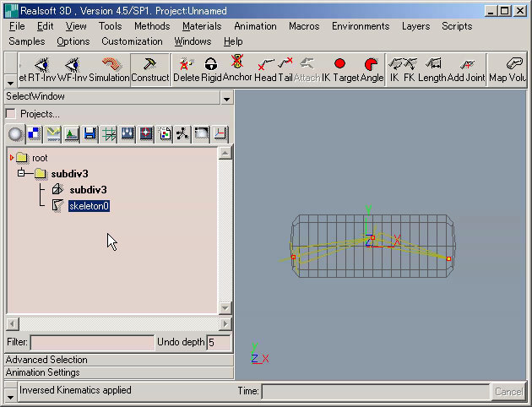Select the Length tool
The height and width of the screenshot is (407, 532).
click(x=432, y=69)
